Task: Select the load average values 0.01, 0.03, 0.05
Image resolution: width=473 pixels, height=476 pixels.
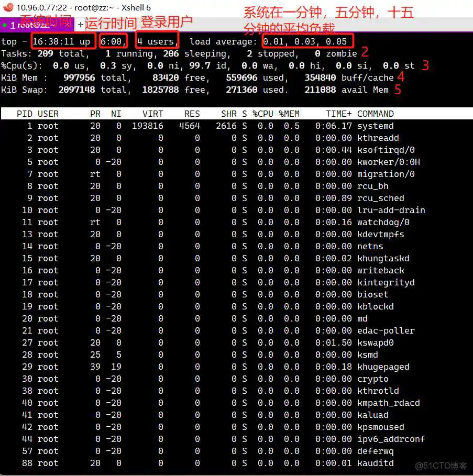Action: tap(307, 41)
